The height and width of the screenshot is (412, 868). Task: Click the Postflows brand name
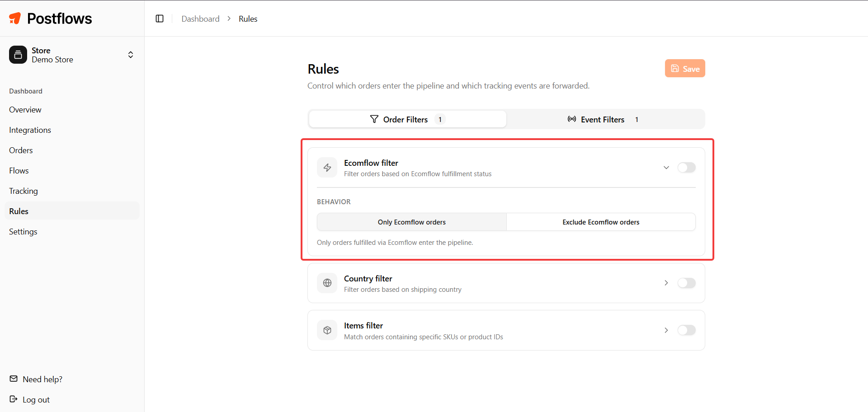60,19
